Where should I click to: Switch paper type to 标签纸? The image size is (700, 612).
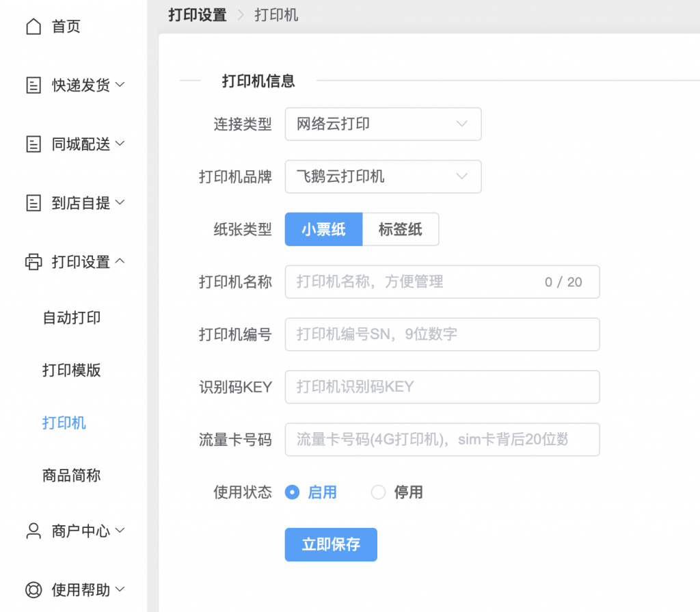400,229
